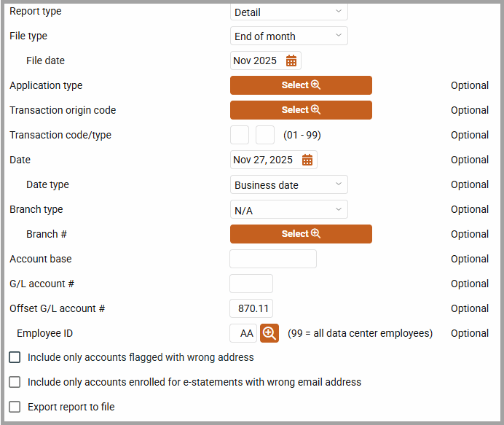Focus the Account base input field

[x=273, y=259]
